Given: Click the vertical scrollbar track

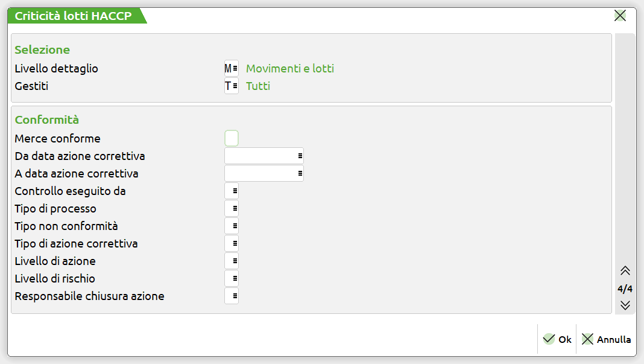Looking at the screenshot, I should (625, 151).
